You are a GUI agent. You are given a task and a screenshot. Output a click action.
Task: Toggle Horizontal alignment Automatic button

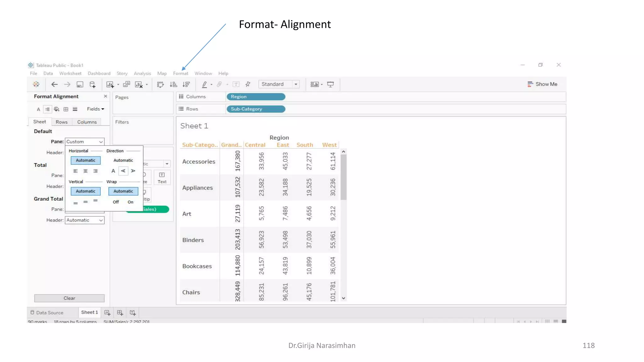tap(86, 160)
